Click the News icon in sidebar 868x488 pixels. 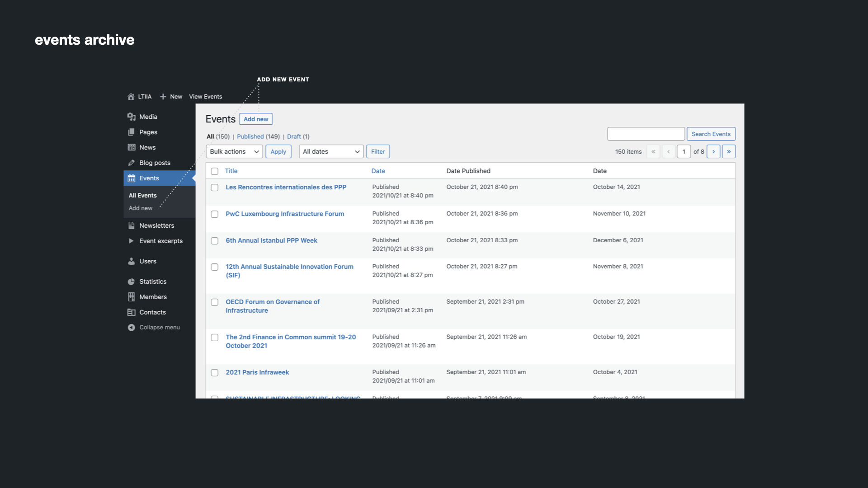point(132,147)
